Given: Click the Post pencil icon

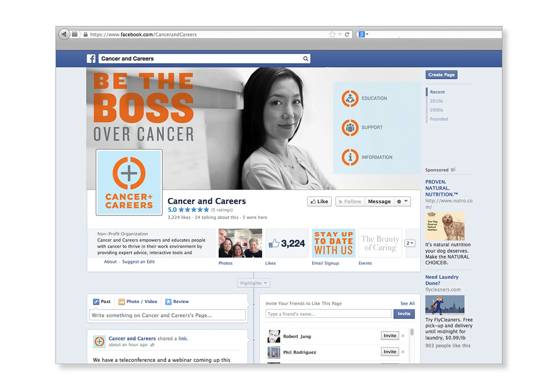Looking at the screenshot, I should tap(96, 302).
